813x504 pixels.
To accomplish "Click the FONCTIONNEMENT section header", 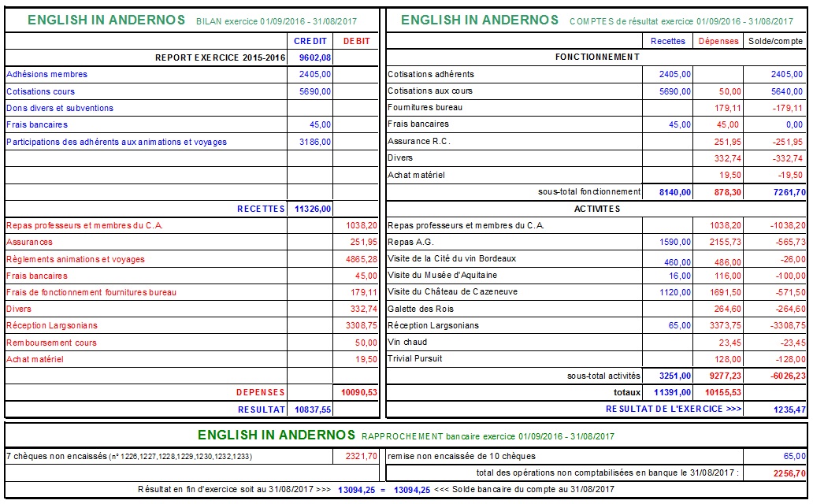I will point(596,57).
